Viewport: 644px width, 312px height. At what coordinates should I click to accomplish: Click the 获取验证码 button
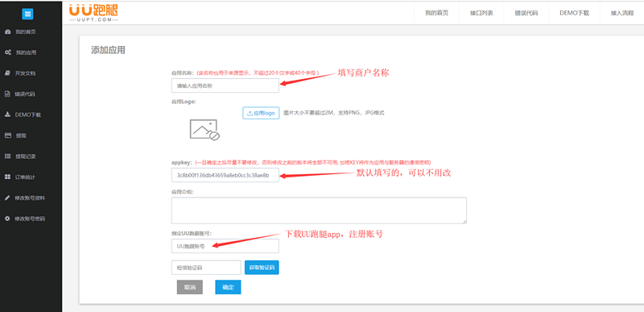click(x=262, y=268)
